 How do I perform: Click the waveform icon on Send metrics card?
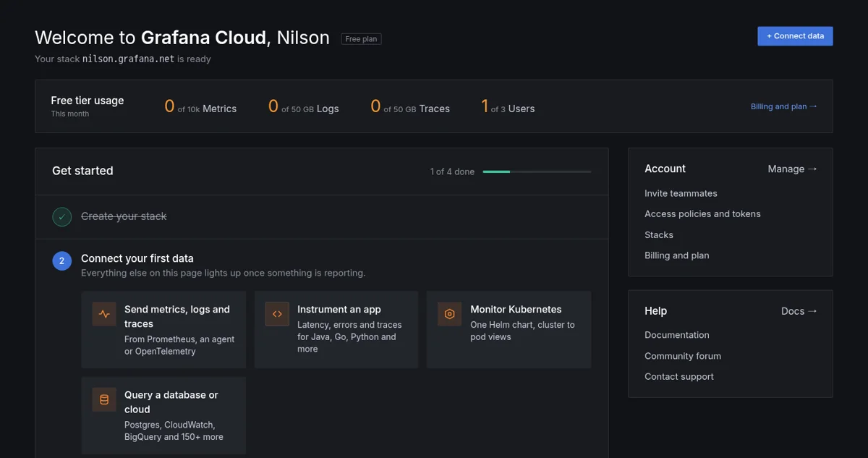104,314
